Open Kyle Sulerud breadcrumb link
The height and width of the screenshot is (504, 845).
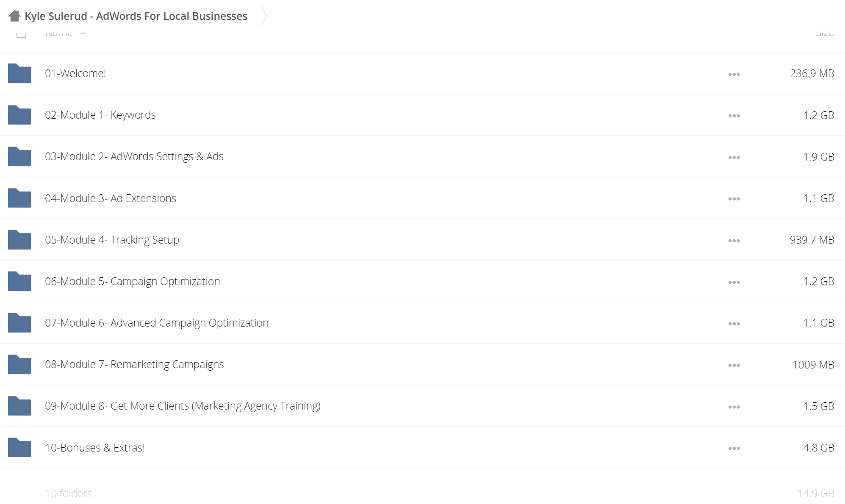click(x=136, y=16)
